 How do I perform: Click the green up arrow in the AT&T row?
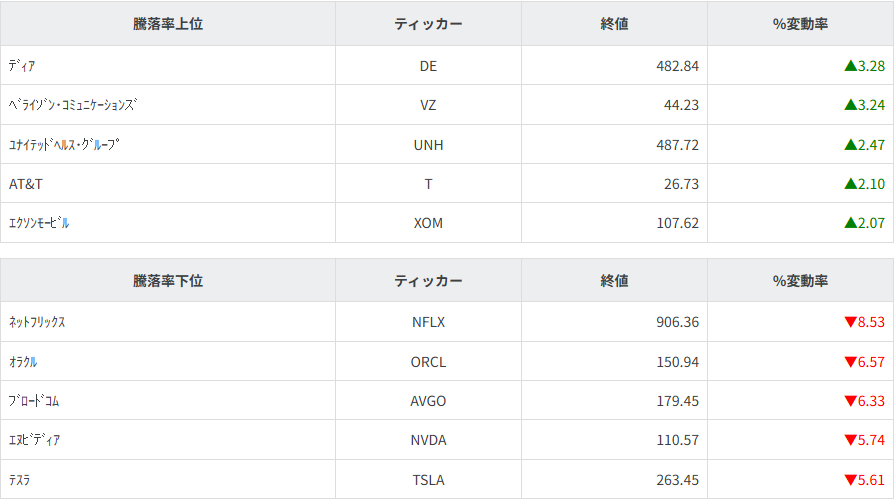(850, 184)
